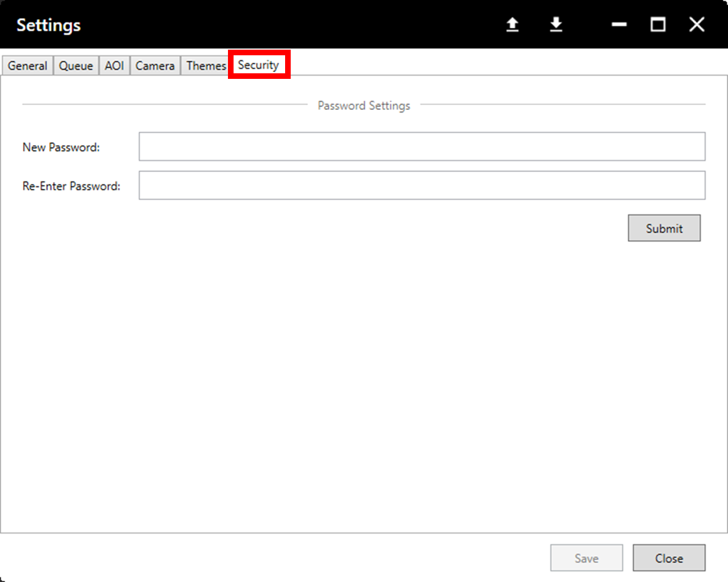This screenshot has height=582, width=728.
Task: Click the Save button at the bottom
Action: pos(587,558)
